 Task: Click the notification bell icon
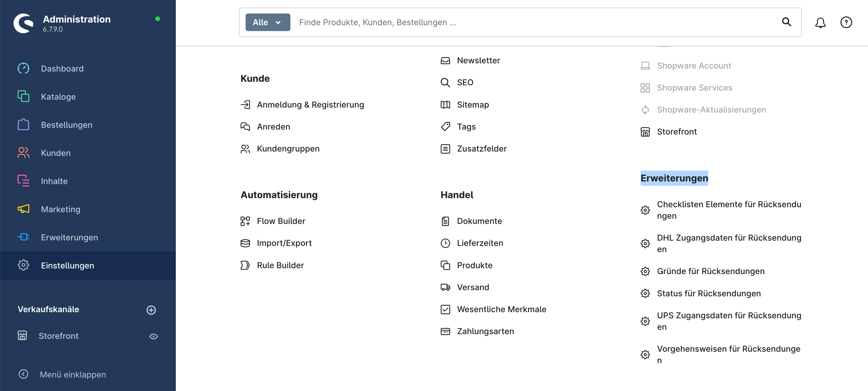point(820,23)
